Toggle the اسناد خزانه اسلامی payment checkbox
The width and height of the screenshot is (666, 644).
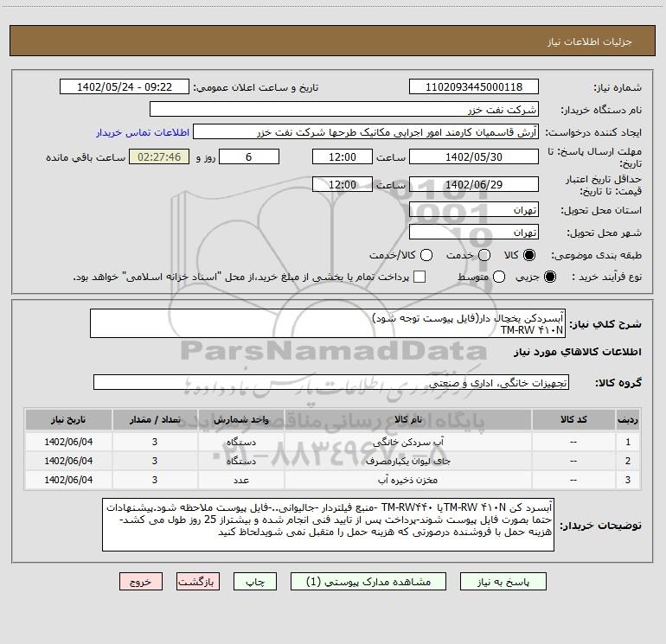[419, 277]
